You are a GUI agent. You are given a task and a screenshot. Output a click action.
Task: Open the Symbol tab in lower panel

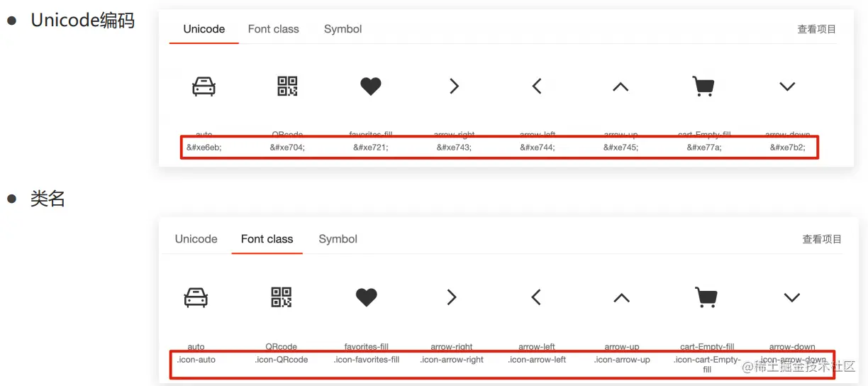338,239
